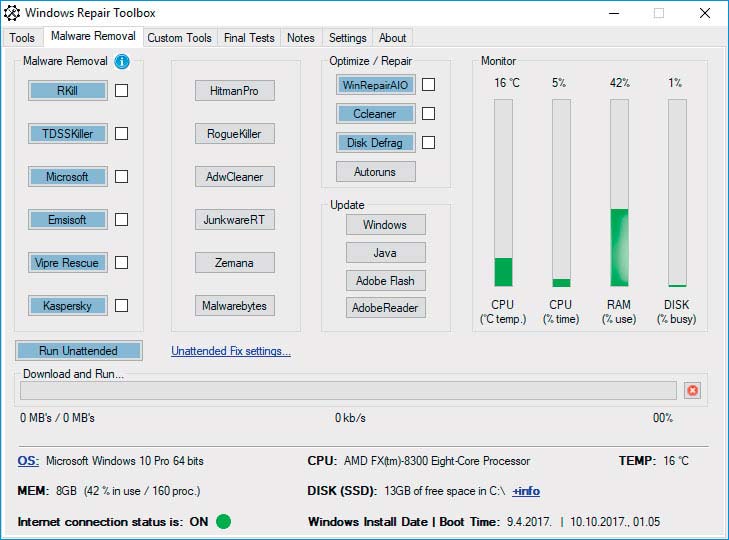Go to the Final Tests tab

tap(249, 38)
